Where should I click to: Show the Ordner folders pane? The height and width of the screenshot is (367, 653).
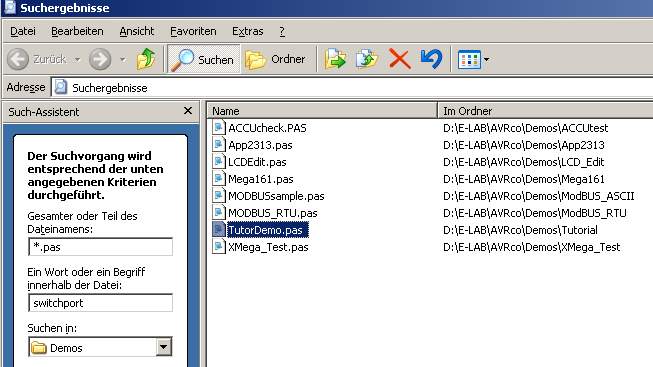click(x=276, y=59)
